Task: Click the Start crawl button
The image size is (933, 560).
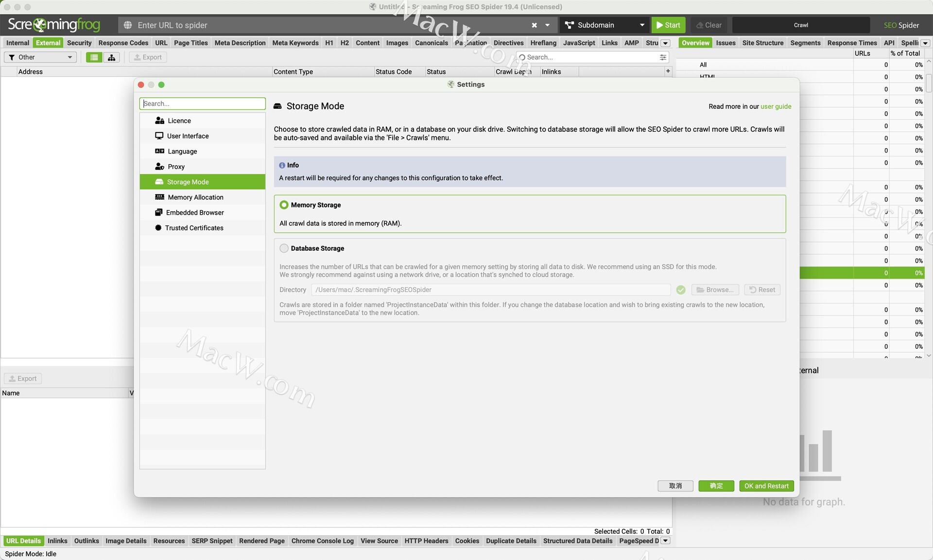Action: (668, 25)
